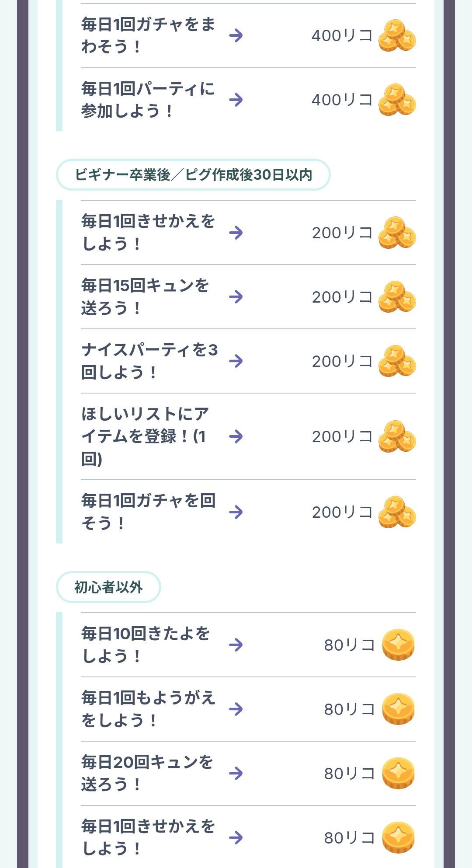Click arrow for ナイスパーティを3回しよう
The width and height of the screenshot is (472, 868).
[236, 361]
